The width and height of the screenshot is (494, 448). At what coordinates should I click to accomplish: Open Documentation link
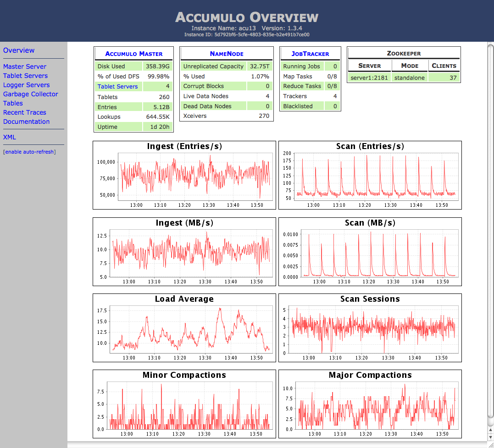click(x=26, y=122)
